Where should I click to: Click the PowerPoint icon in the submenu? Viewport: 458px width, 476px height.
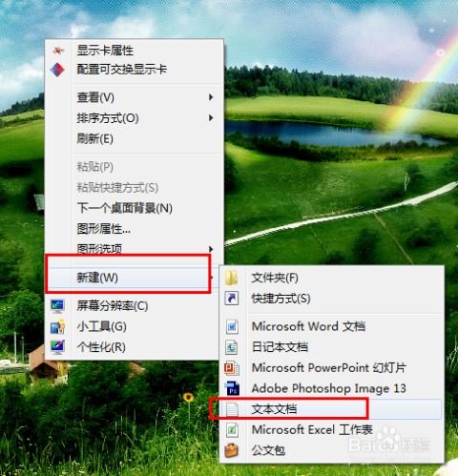coord(232,368)
